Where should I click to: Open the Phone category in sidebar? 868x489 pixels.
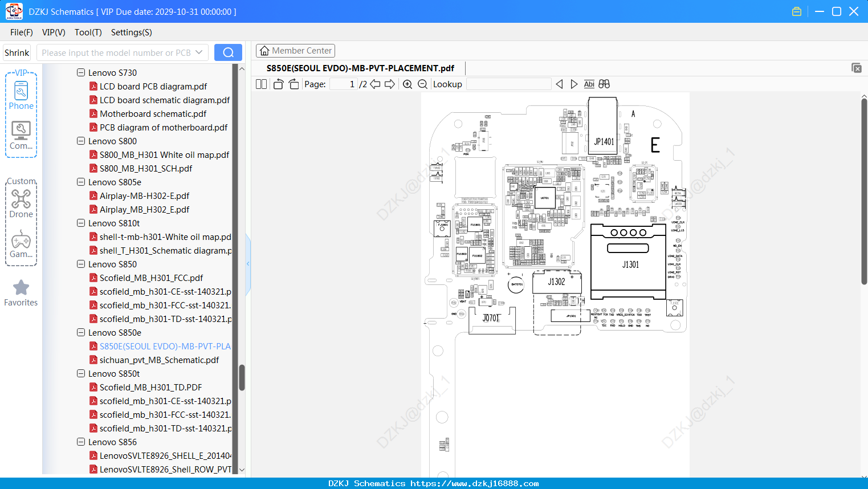(x=21, y=95)
